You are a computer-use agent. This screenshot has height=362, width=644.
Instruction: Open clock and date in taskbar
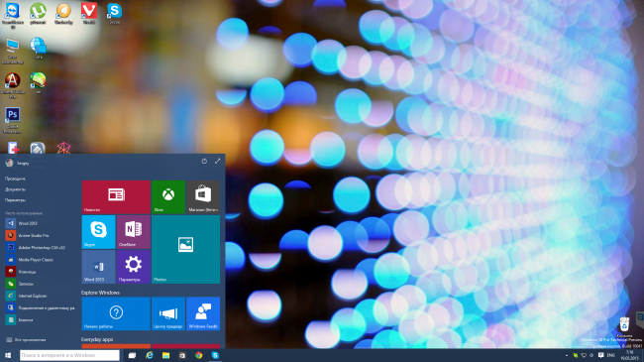[629, 355]
